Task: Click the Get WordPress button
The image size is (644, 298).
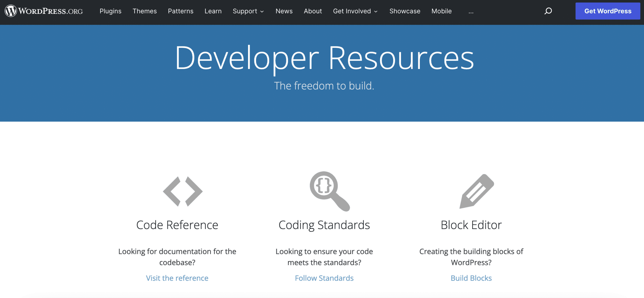Action: pos(608,11)
